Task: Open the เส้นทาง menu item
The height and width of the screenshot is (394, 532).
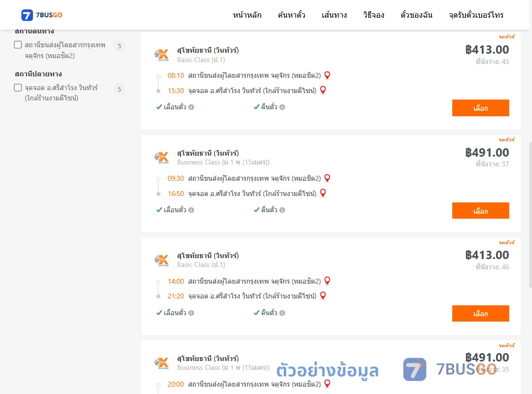Action: click(x=334, y=15)
